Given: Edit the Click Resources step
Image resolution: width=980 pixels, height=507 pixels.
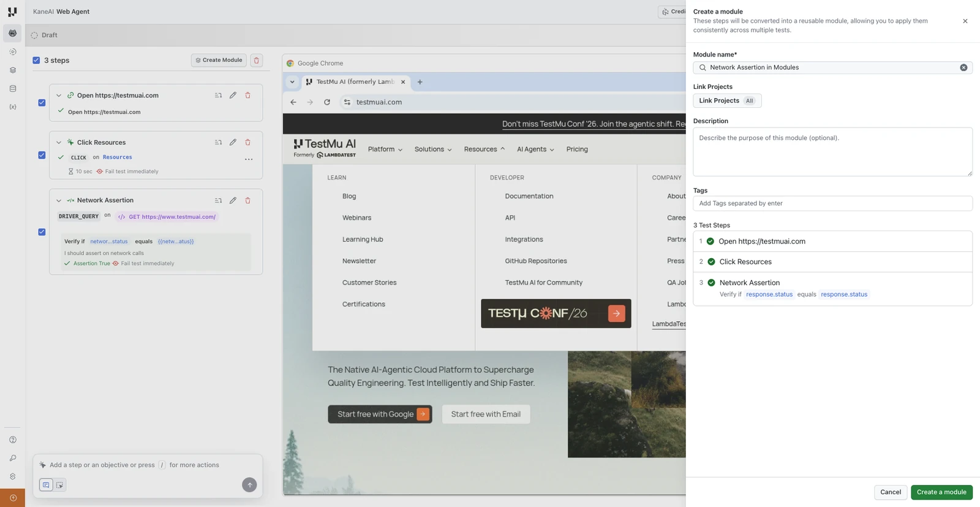Looking at the screenshot, I should (x=233, y=142).
